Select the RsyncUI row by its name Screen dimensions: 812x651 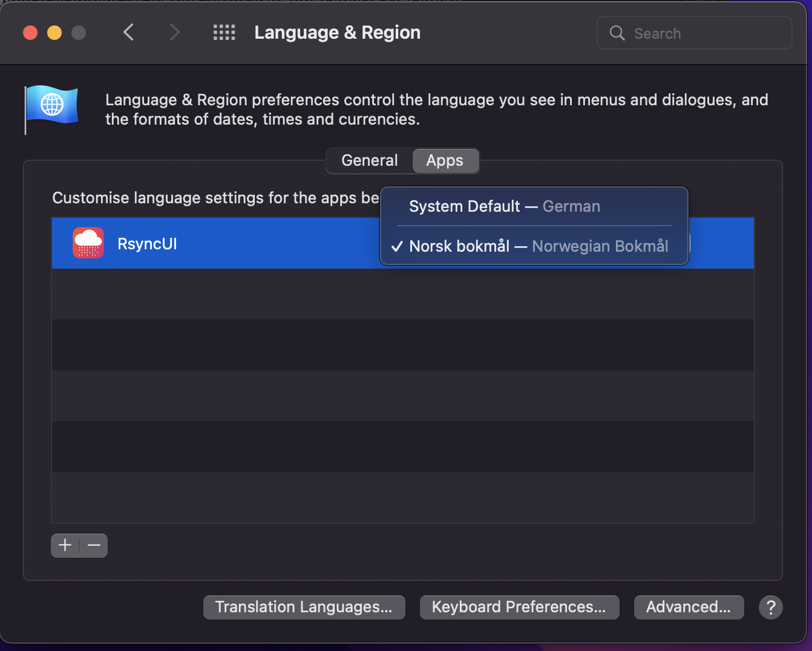(x=147, y=244)
